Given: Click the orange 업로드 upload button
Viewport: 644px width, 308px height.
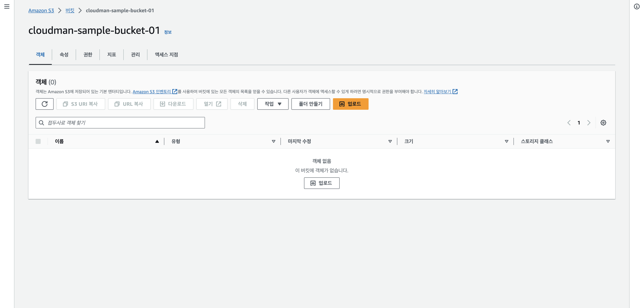Looking at the screenshot, I should tap(351, 104).
